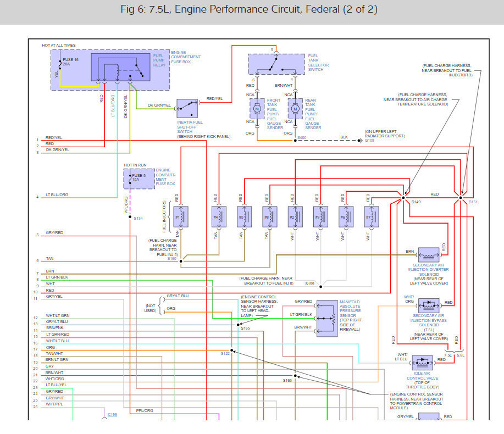Select the 'INERTIA FUEL SHUT-OFF SWITCH' label
504x434 pixels.
click(x=190, y=127)
